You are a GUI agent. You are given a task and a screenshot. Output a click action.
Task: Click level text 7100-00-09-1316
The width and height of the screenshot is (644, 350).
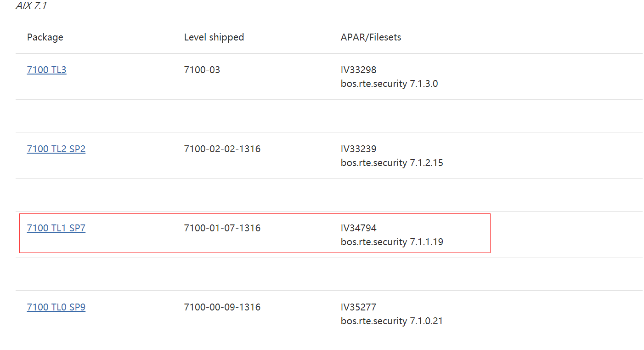[x=222, y=307]
